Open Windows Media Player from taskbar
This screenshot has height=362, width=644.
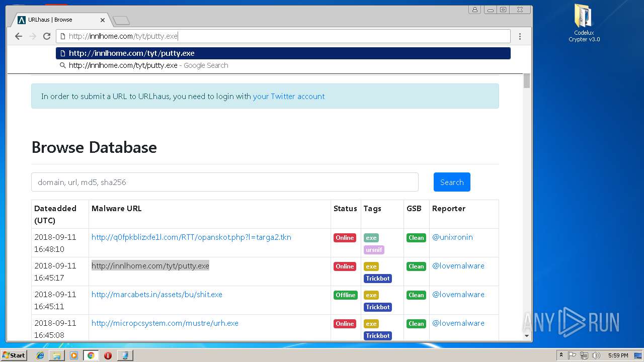[74, 355]
